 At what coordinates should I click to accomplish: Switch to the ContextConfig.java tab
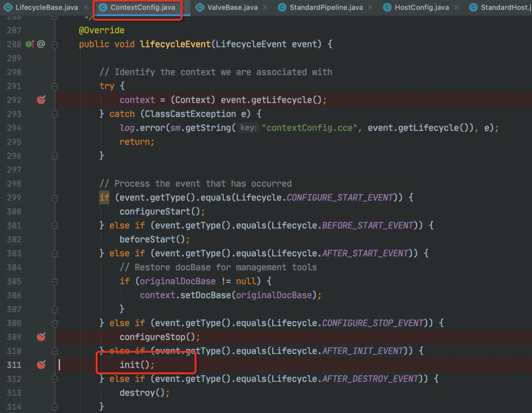point(143,7)
